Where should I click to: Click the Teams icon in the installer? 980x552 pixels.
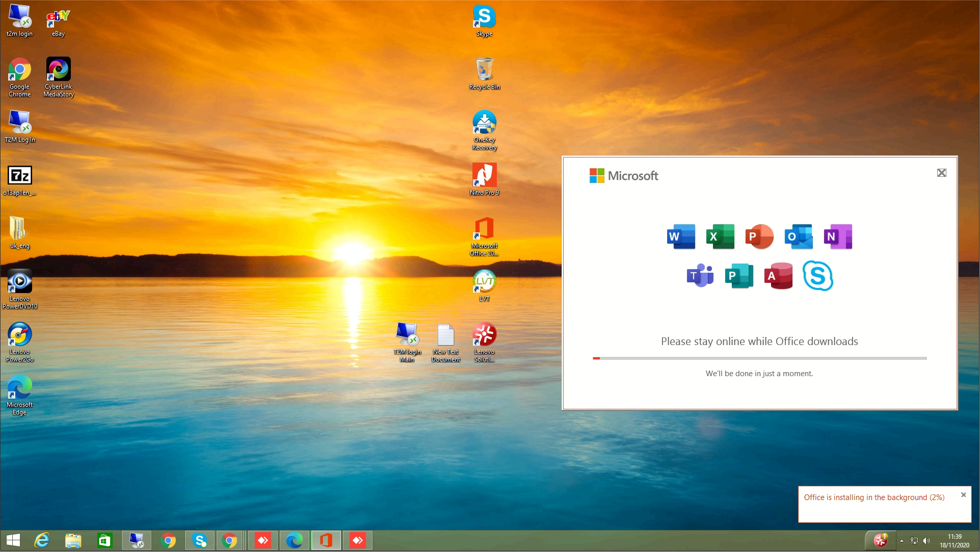pyautogui.click(x=700, y=276)
